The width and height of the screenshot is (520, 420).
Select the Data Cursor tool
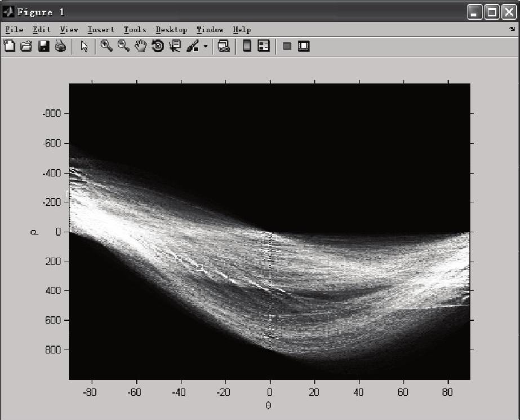tap(175, 46)
